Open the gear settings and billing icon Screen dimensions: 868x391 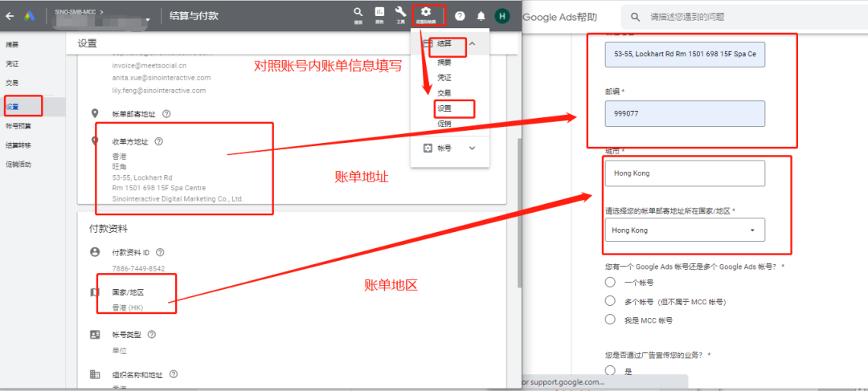click(x=426, y=12)
